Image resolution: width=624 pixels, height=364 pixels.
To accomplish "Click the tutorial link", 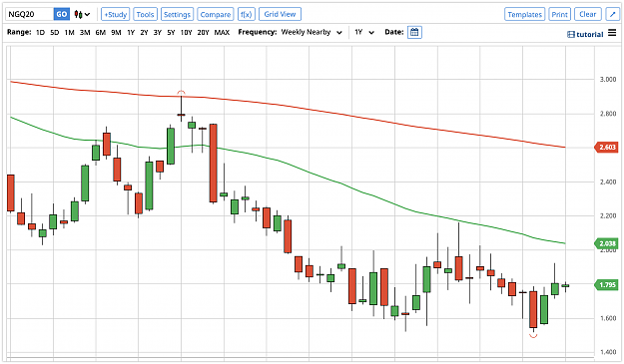I will (x=590, y=35).
